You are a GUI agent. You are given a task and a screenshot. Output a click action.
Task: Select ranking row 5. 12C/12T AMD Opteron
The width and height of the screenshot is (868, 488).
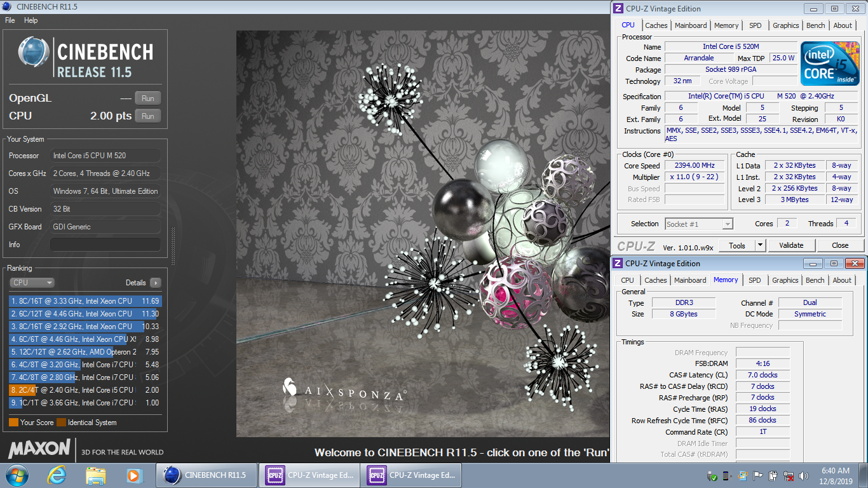85,352
